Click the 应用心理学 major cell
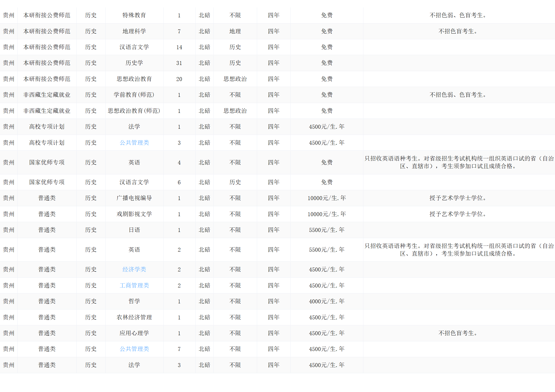 point(134,333)
